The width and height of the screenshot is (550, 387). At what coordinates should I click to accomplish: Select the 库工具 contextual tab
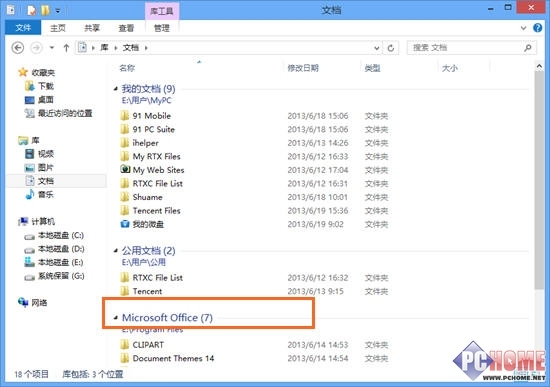click(162, 11)
